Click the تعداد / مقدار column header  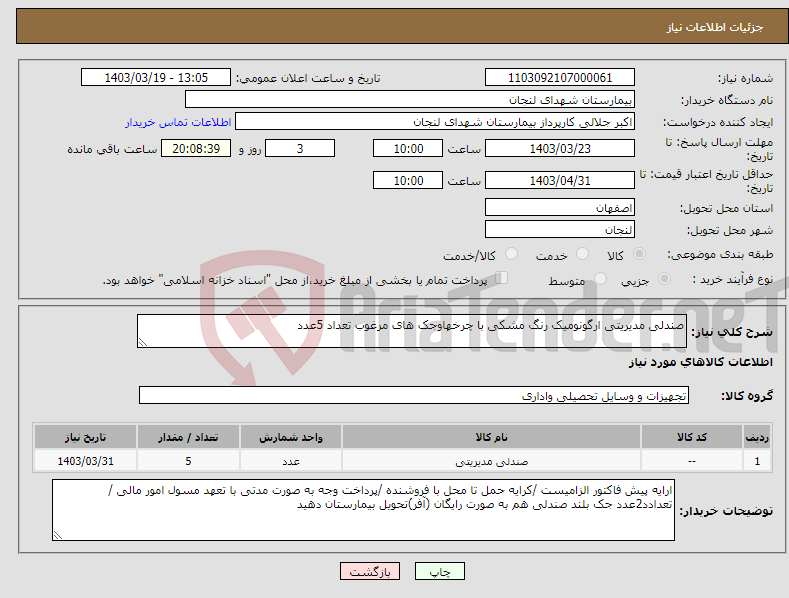tap(188, 437)
